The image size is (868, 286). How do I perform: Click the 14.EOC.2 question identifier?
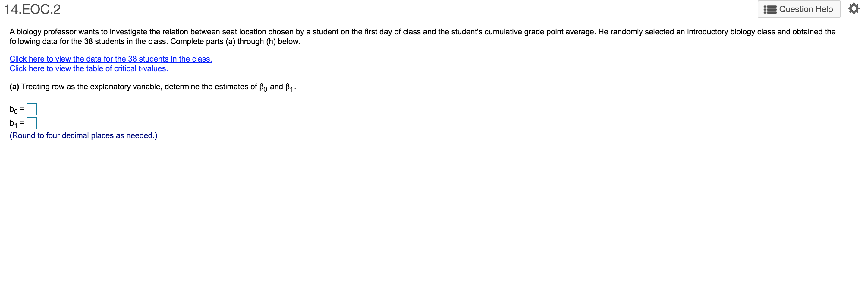[32, 9]
